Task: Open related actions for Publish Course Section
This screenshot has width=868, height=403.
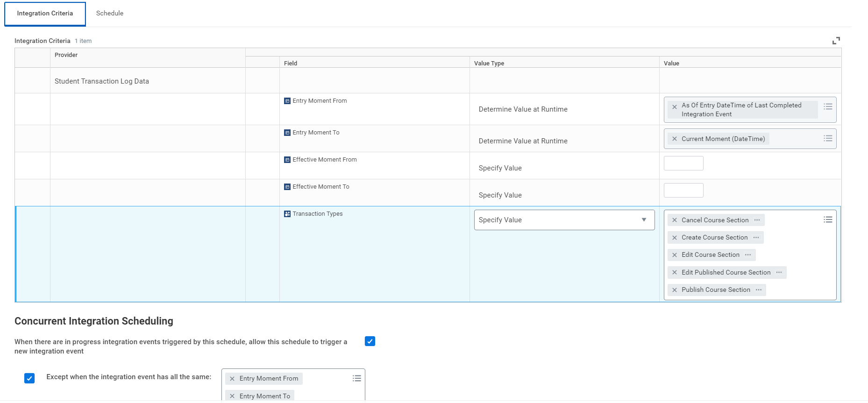Action: (759, 290)
